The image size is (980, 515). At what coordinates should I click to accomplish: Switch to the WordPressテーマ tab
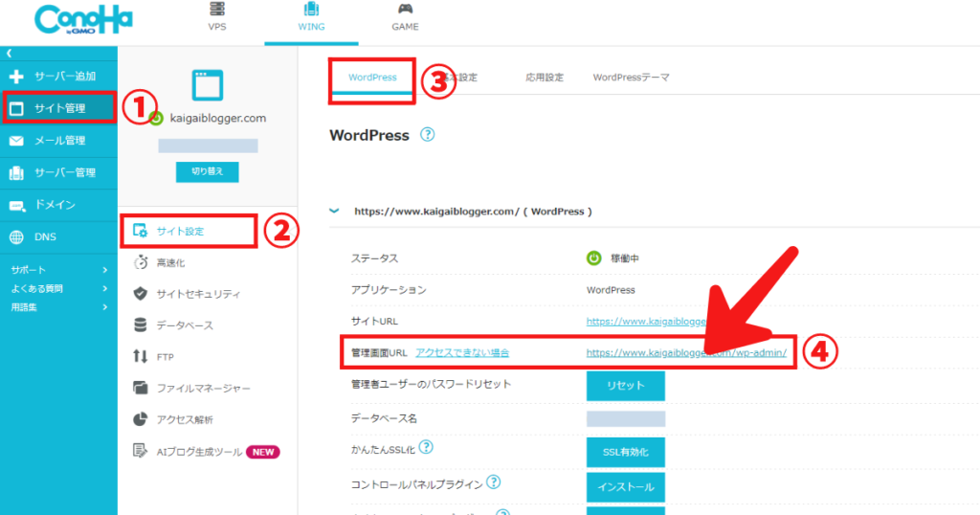click(631, 78)
